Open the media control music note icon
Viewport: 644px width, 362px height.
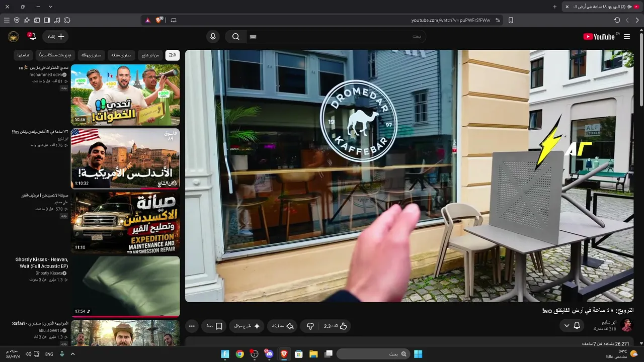(57, 20)
